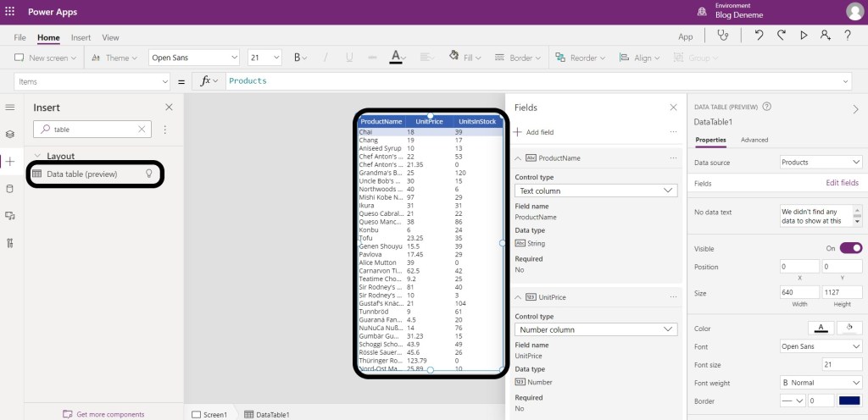Open the Media icon in left rail
This screenshot has width=868, height=420.
10,216
